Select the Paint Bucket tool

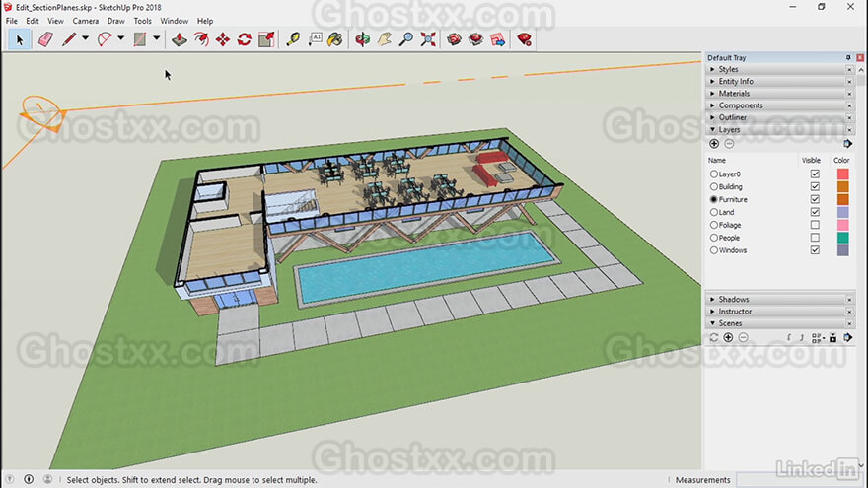click(x=335, y=39)
